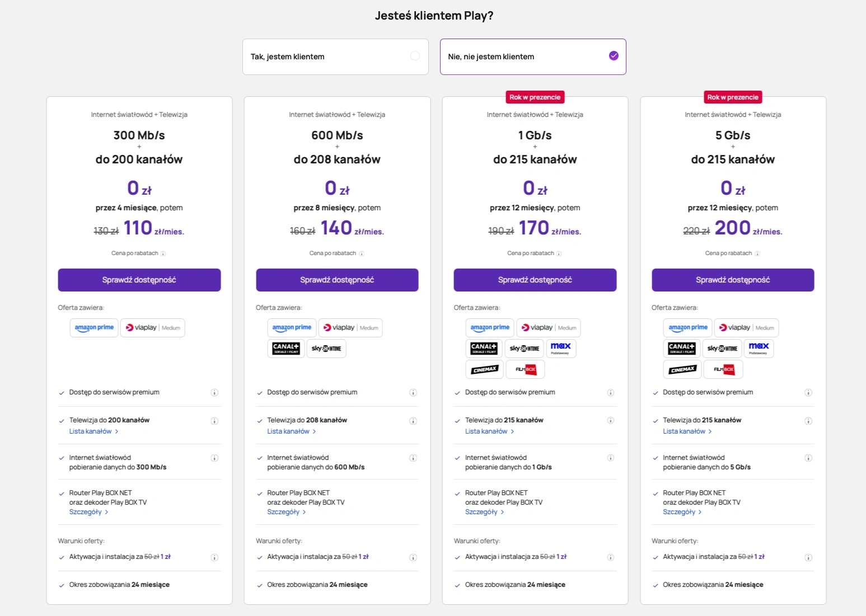Screen dimensions: 866x616
Task: Expand Szczegóły under 600 Mb/s router info
Action: [287, 512]
